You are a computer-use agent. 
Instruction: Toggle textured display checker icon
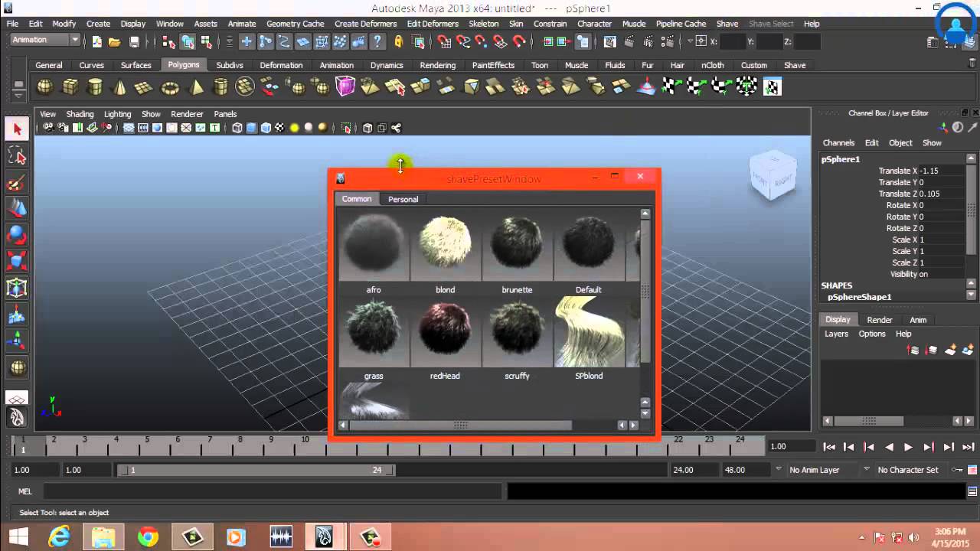[x=279, y=128]
